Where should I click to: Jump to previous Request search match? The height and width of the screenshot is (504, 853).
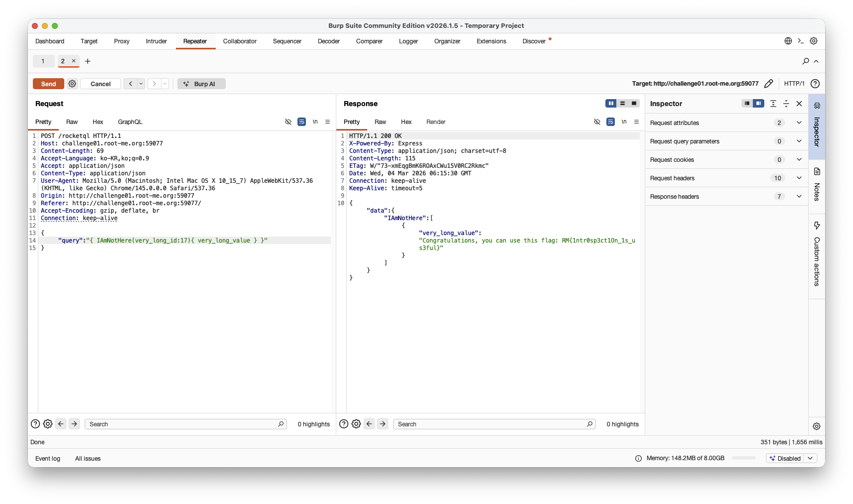(x=61, y=424)
